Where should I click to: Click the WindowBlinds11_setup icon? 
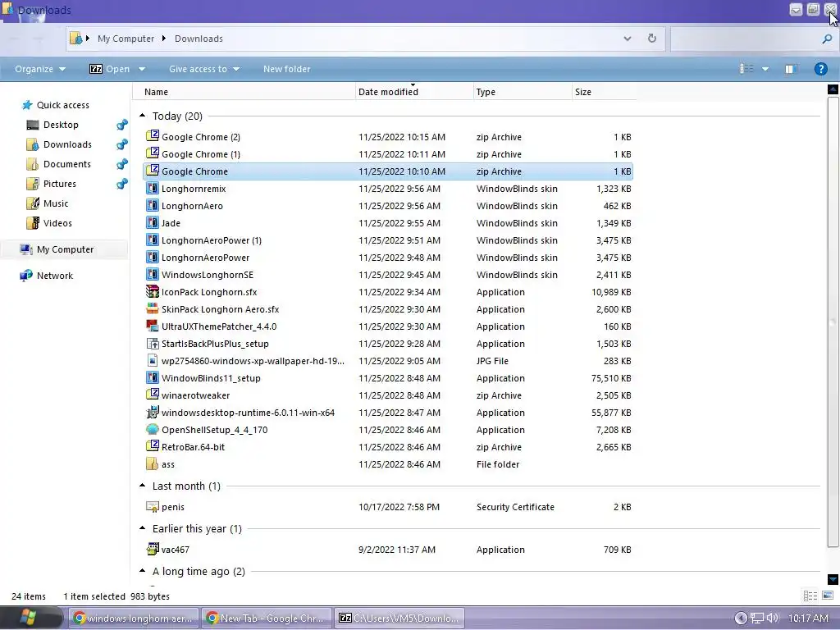coord(153,377)
